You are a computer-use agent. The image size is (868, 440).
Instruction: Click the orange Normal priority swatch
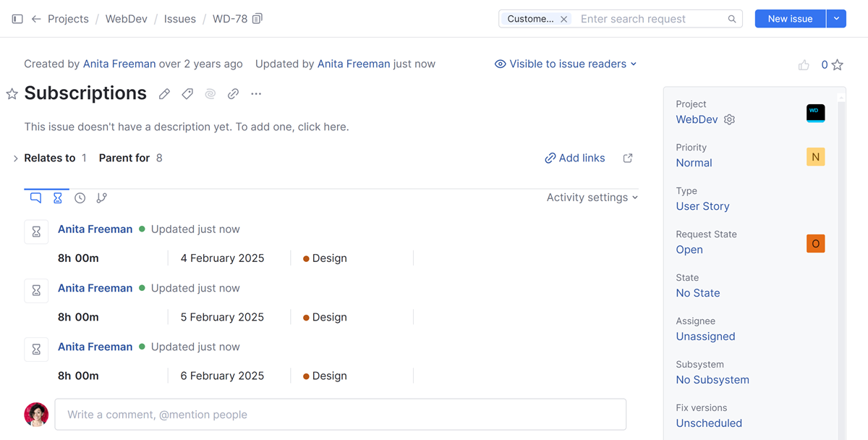pyautogui.click(x=815, y=156)
